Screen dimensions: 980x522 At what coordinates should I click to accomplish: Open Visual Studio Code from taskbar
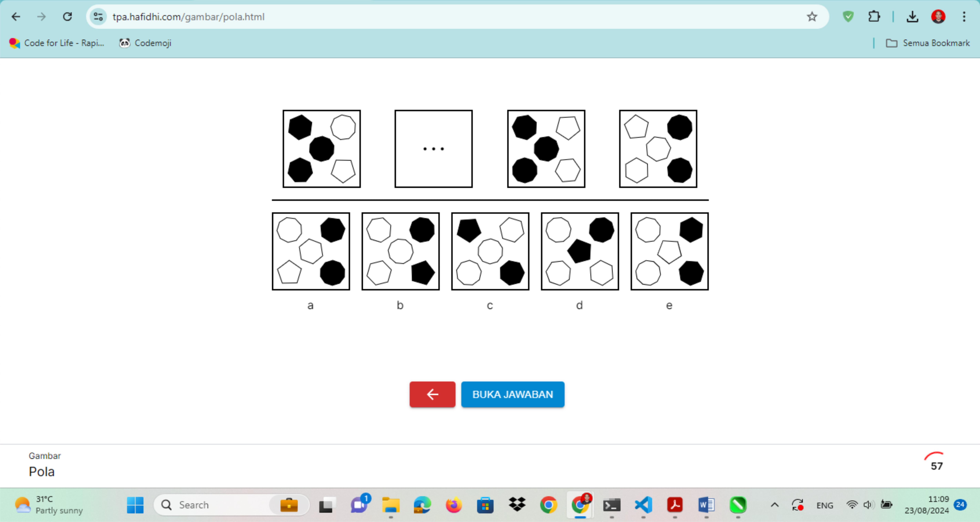643,505
